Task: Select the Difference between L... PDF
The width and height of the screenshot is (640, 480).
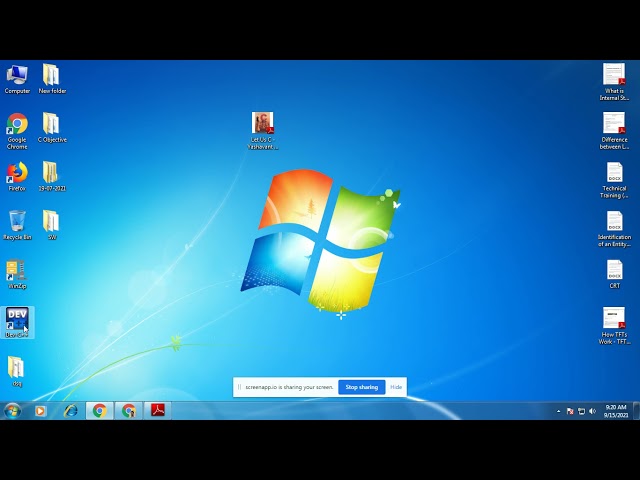Action: click(614, 131)
